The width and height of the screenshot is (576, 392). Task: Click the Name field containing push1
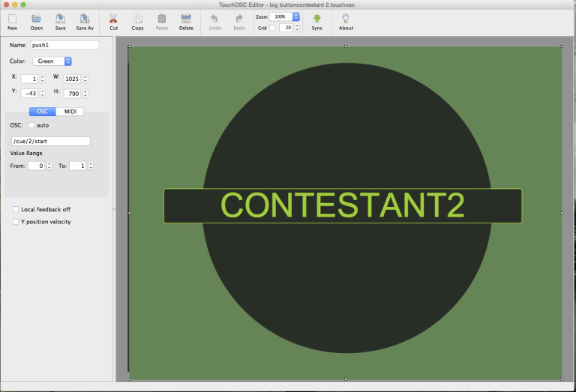click(64, 45)
